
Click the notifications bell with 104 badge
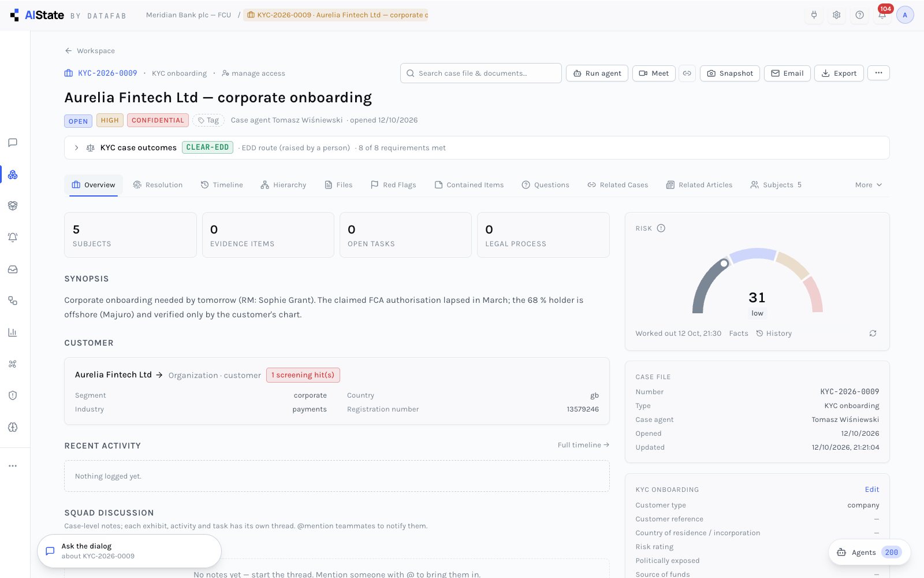point(882,15)
